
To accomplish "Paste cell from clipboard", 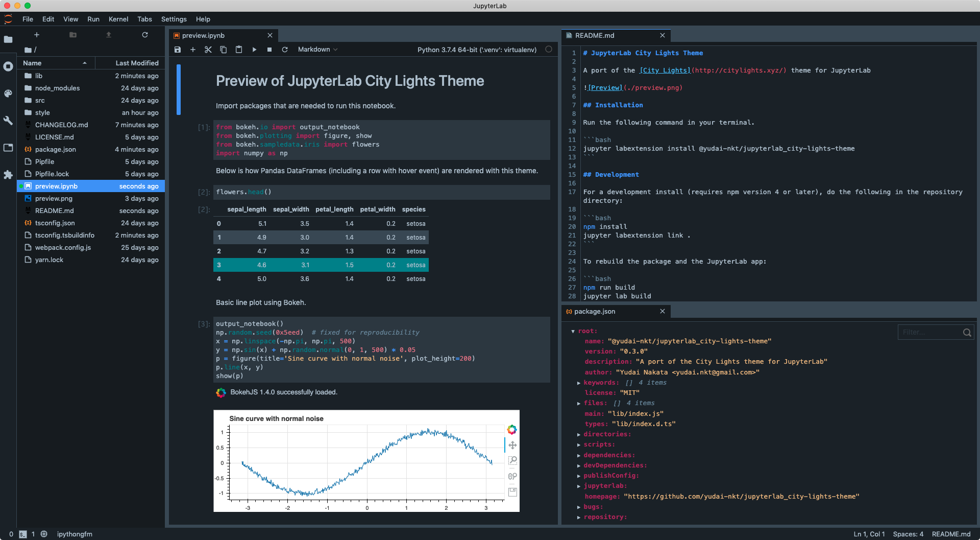I will (239, 50).
